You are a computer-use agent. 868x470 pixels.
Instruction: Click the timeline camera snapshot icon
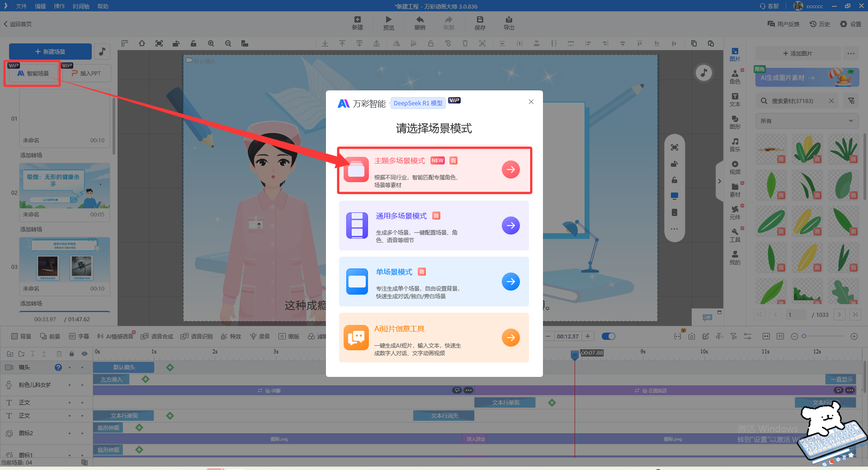coord(691,336)
